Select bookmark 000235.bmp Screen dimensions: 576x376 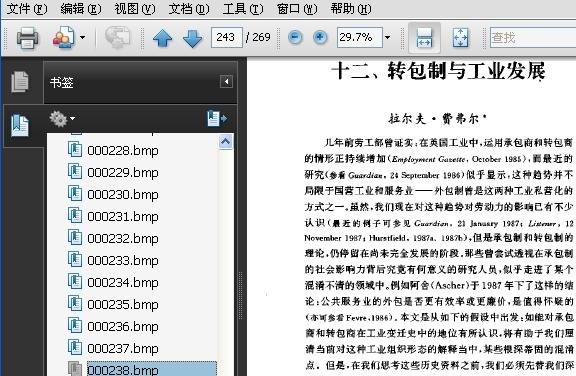pos(123,305)
